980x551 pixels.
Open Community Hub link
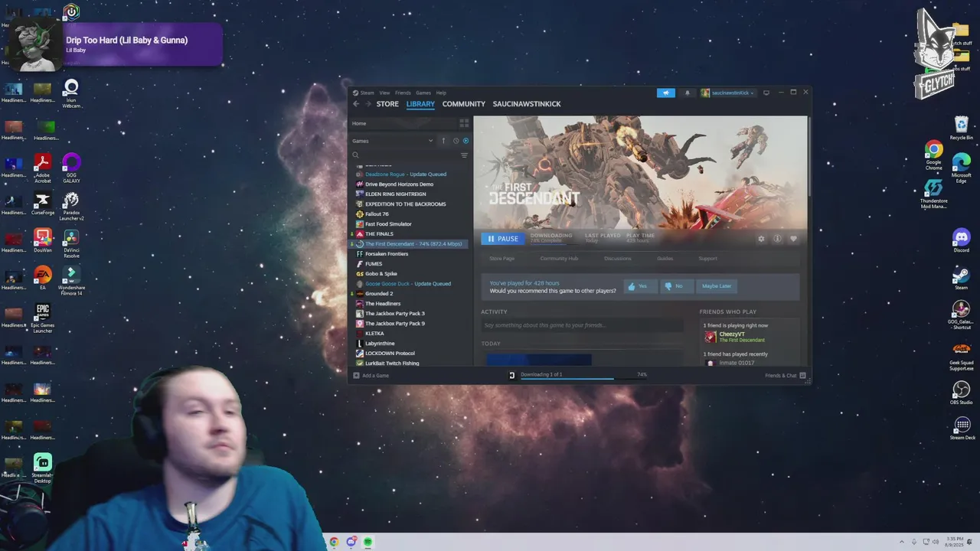coord(559,259)
